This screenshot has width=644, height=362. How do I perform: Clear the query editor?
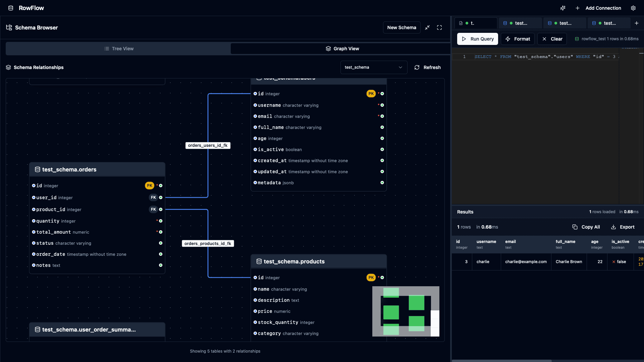(552, 39)
